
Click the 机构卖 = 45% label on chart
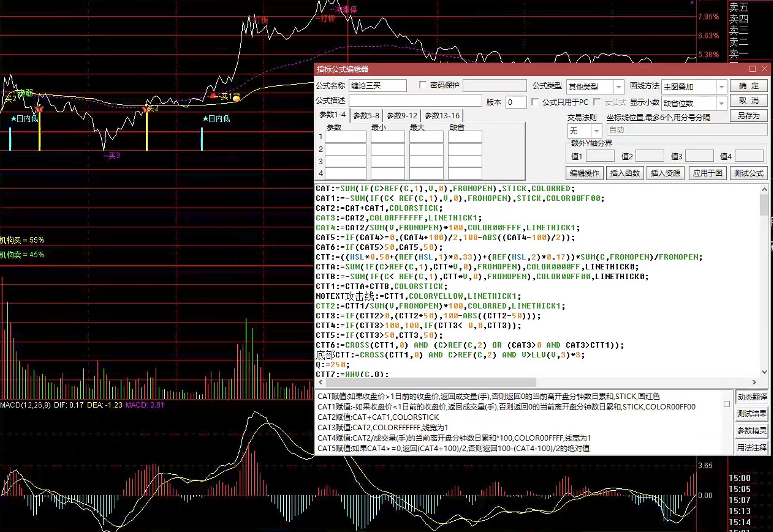click(x=22, y=255)
